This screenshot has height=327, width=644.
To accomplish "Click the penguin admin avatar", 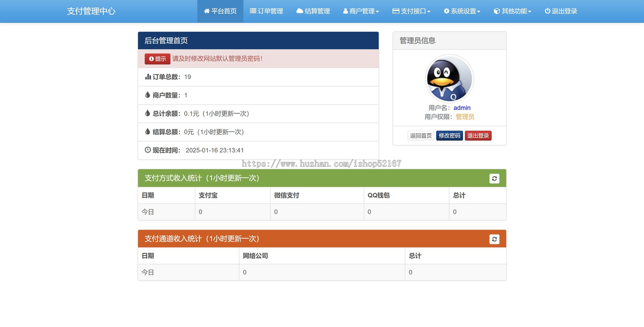I will 449,79.
